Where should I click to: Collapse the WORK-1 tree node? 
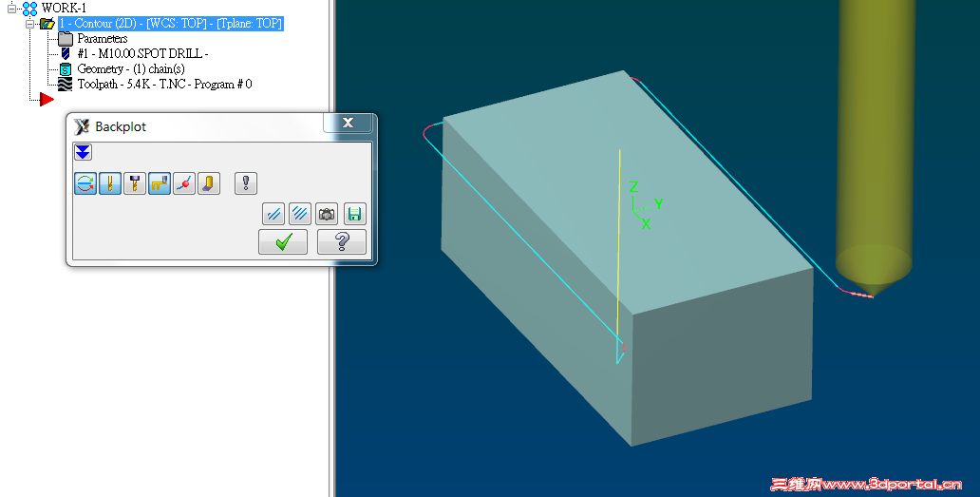(11, 9)
